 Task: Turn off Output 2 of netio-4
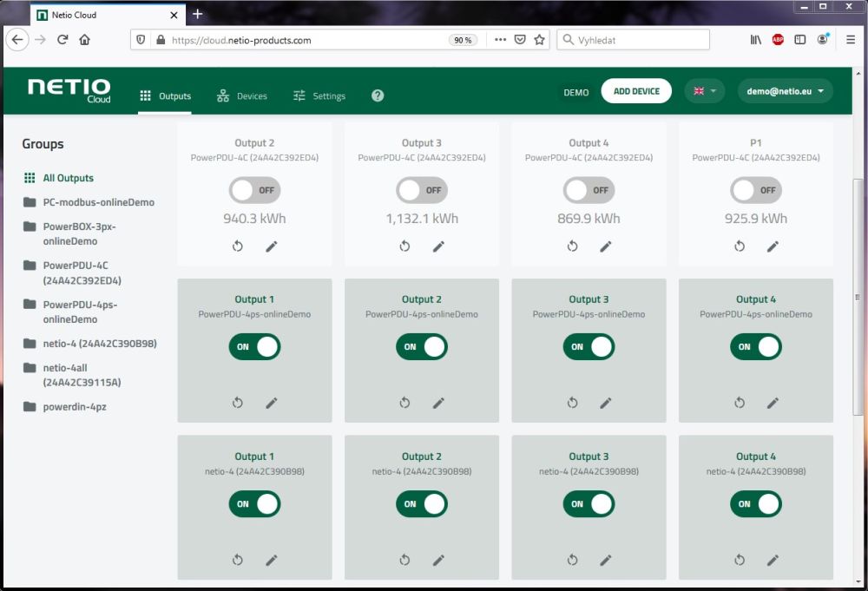[x=422, y=504]
